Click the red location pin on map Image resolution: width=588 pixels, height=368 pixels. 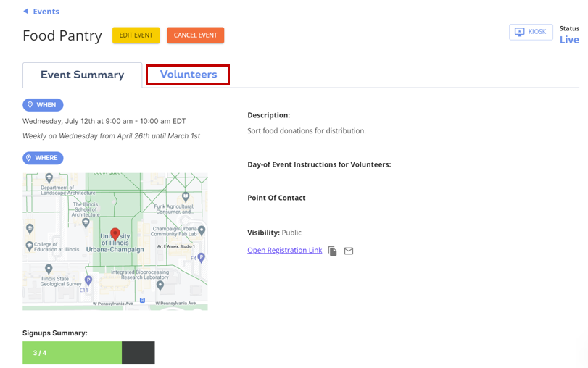tap(115, 234)
